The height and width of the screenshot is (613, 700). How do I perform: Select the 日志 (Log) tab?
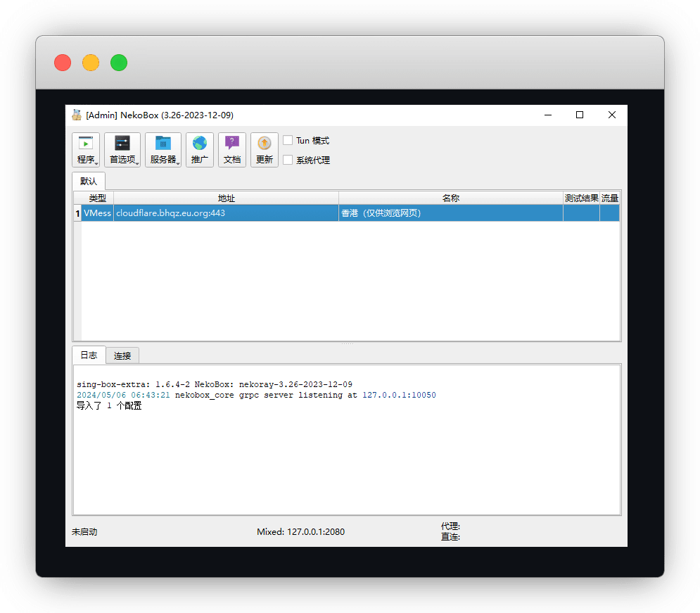89,355
